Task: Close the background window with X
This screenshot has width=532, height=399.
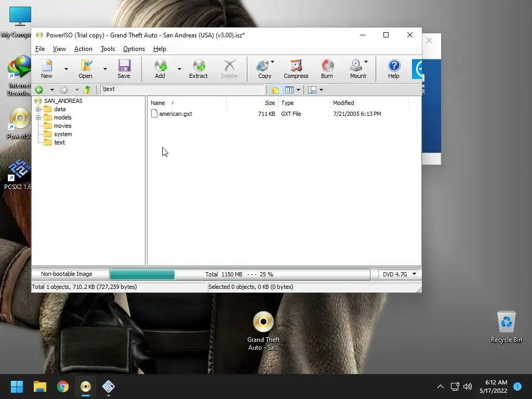Action: [429, 41]
